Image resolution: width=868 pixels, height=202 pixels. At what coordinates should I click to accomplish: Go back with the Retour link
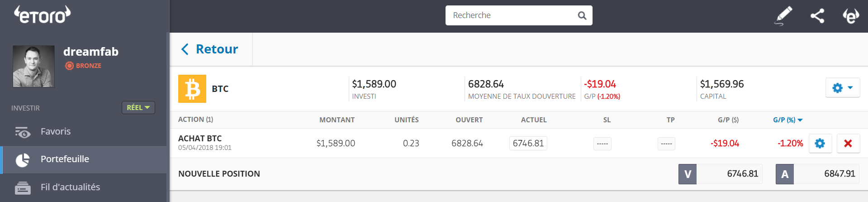(210, 49)
